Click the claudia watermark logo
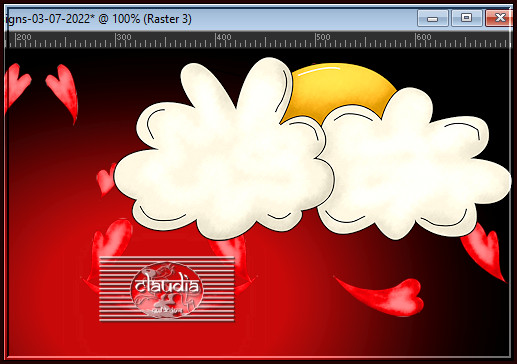This screenshot has width=517, height=364. (x=167, y=289)
